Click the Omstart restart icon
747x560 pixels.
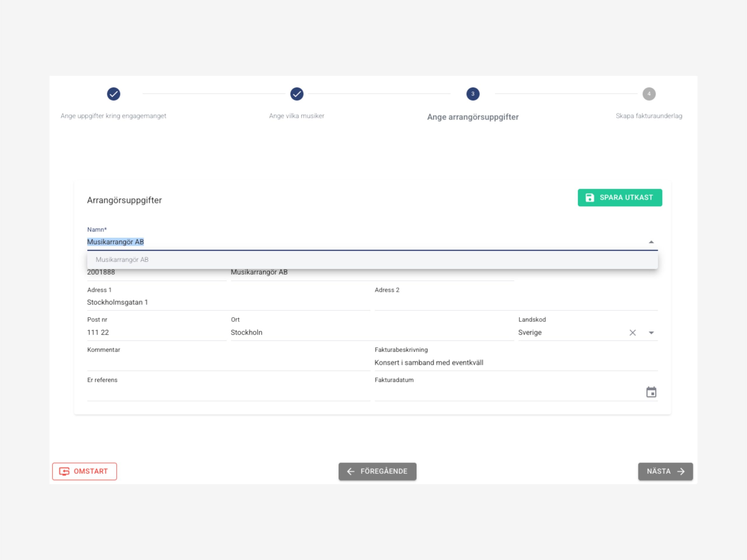(x=64, y=471)
